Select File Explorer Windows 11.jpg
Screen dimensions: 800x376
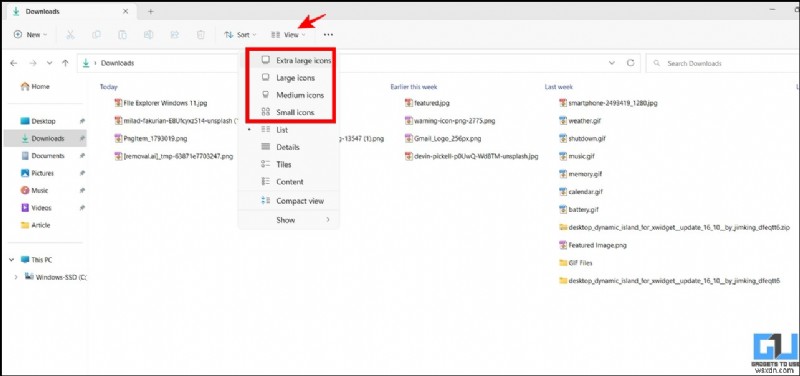pos(161,103)
